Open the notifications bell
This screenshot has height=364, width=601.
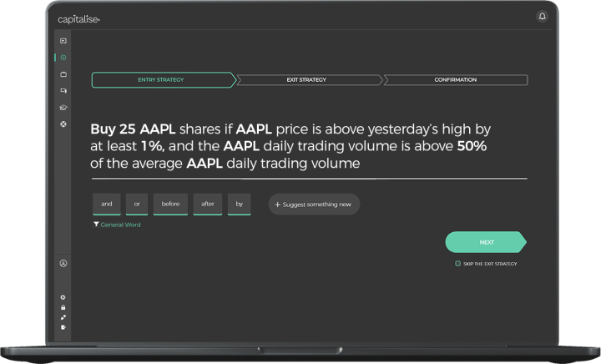542,16
